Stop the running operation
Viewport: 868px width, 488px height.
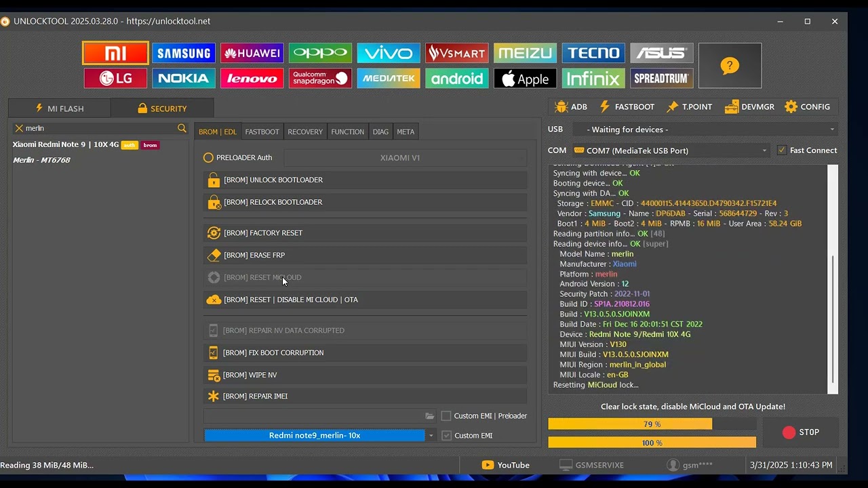click(x=801, y=432)
